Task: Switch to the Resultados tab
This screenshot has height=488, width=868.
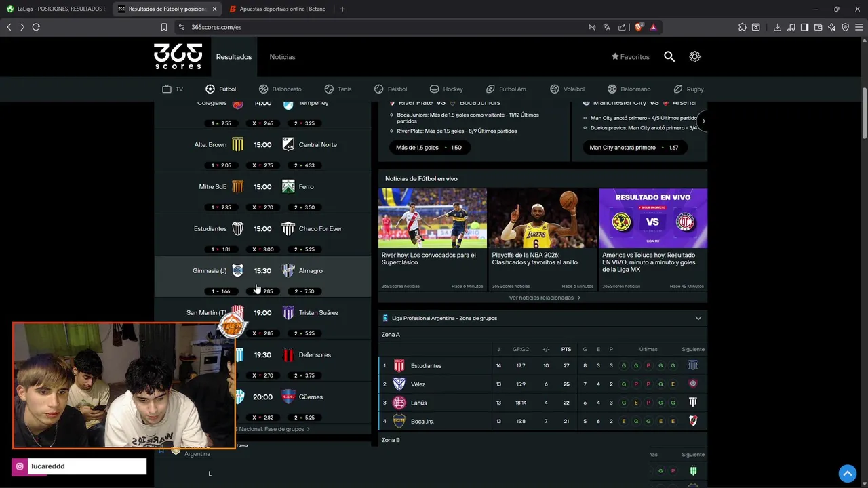Action: (234, 57)
